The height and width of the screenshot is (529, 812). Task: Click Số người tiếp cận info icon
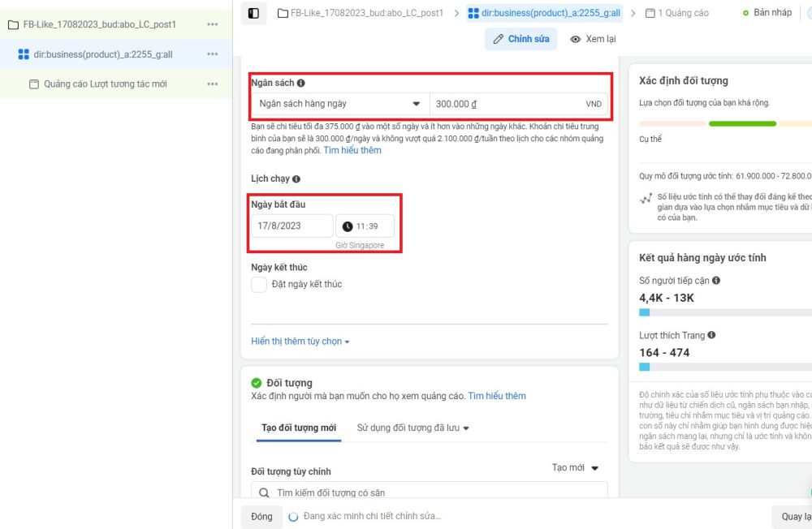tap(716, 280)
